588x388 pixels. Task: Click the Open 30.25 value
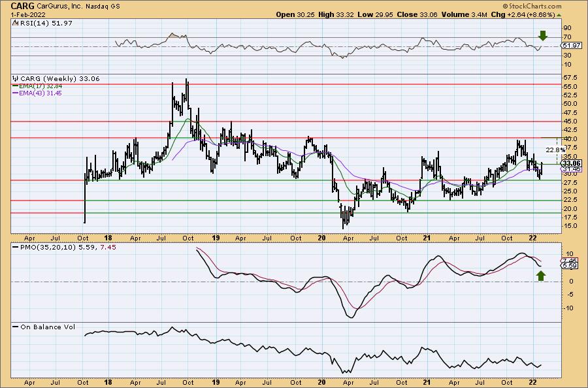tap(296, 14)
